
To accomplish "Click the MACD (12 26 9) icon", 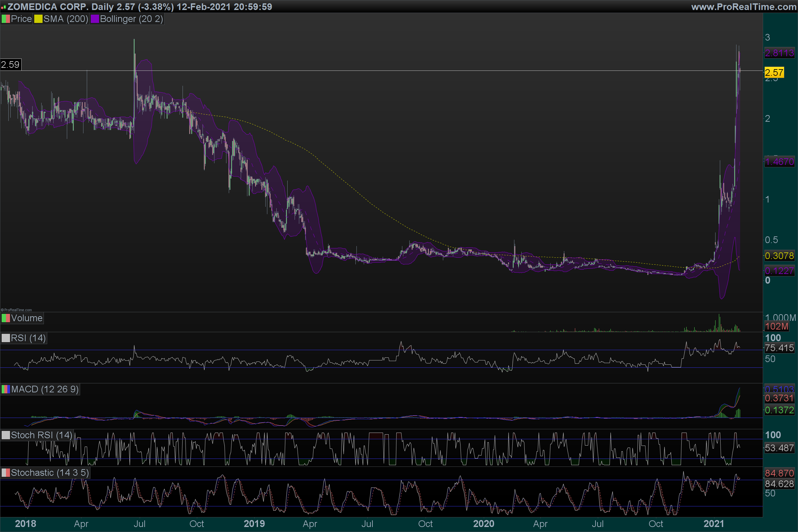I will (6, 389).
